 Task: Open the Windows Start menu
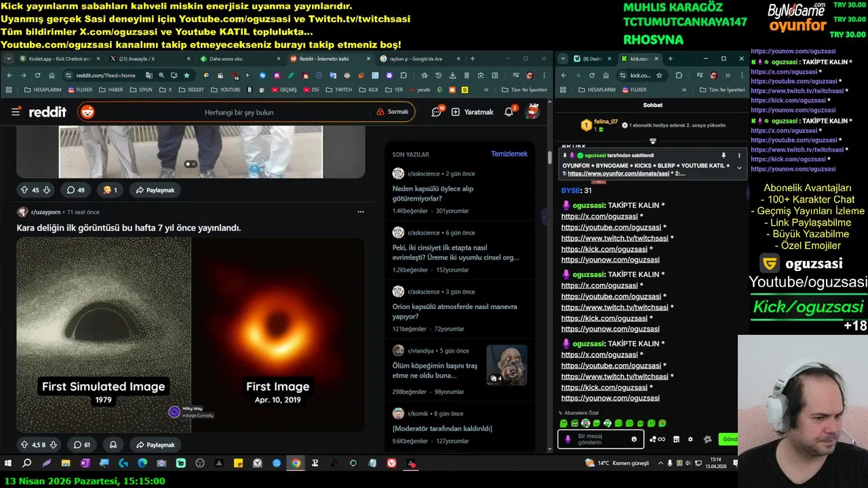8,464
